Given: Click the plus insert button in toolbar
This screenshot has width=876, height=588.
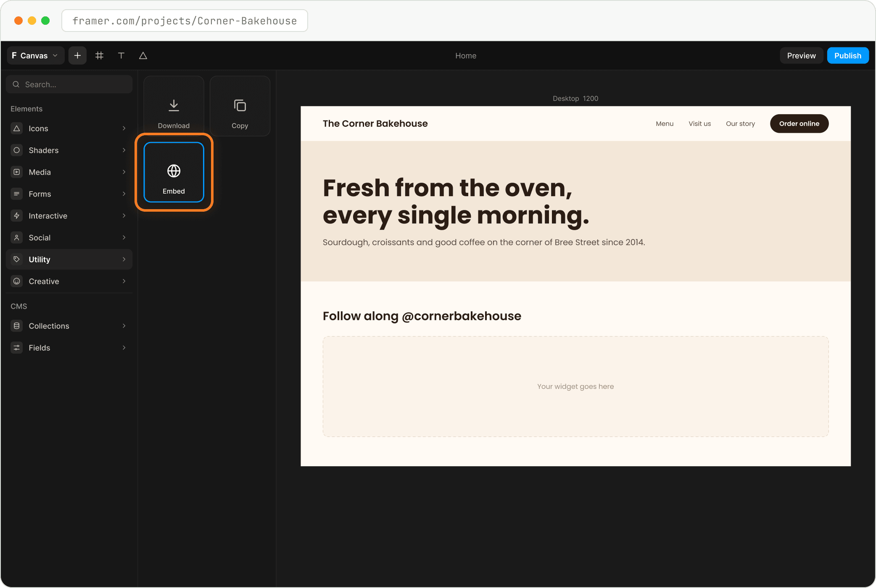Looking at the screenshot, I should (x=77, y=55).
